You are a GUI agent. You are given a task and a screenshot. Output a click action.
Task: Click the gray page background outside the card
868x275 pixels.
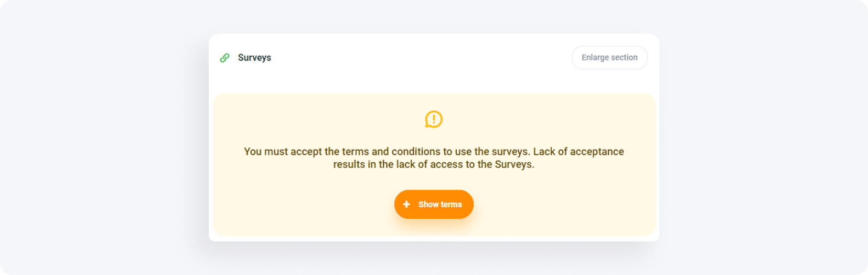[x=105, y=136]
